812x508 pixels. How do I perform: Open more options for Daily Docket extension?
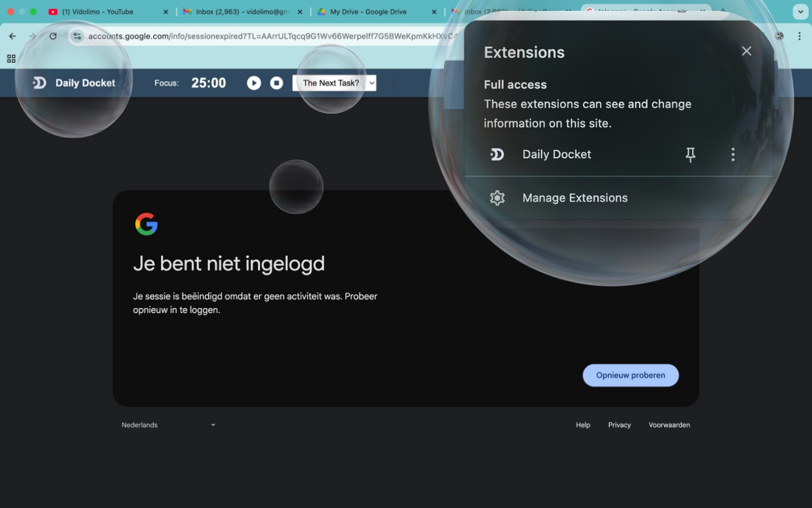[x=733, y=154]
